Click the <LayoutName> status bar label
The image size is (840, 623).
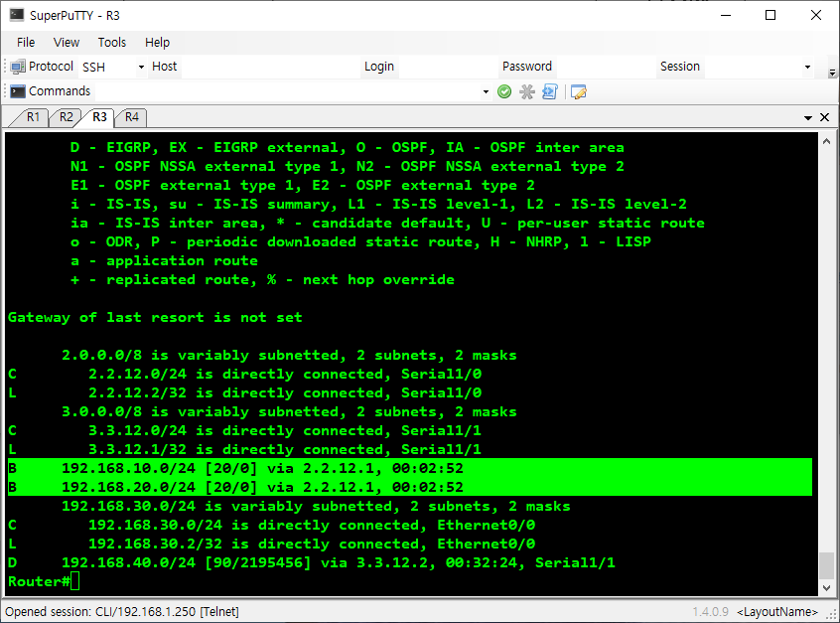pyautogui.click(x=777, y=612)
